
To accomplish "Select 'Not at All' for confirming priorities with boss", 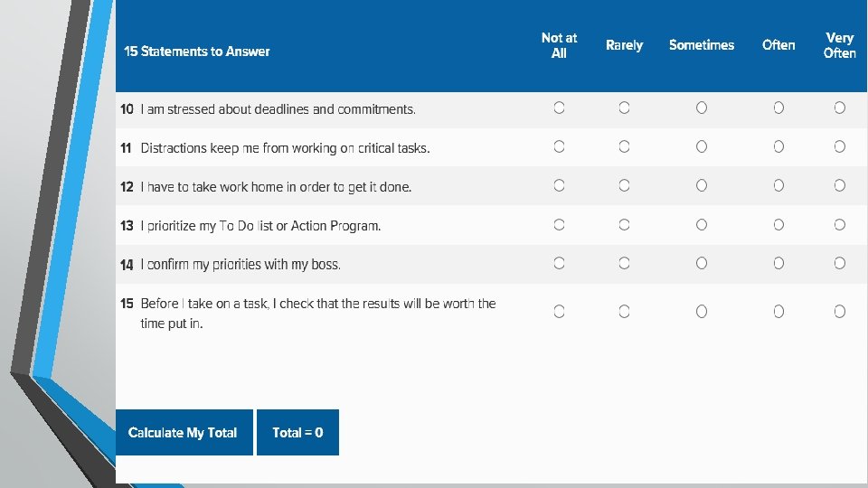I will point(559,263).
